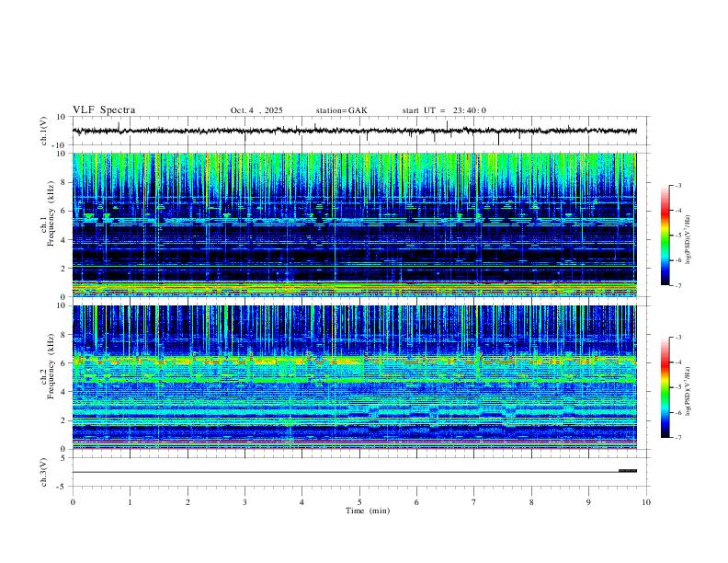
Task: Click the 'ch.3(V)' axis label
Action: (x=44, y=472)
